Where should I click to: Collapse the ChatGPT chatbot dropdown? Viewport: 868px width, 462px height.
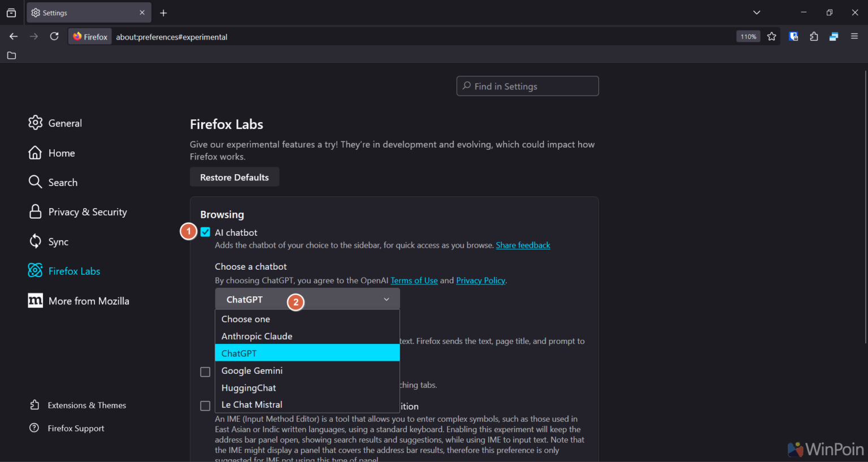(307, 299)
